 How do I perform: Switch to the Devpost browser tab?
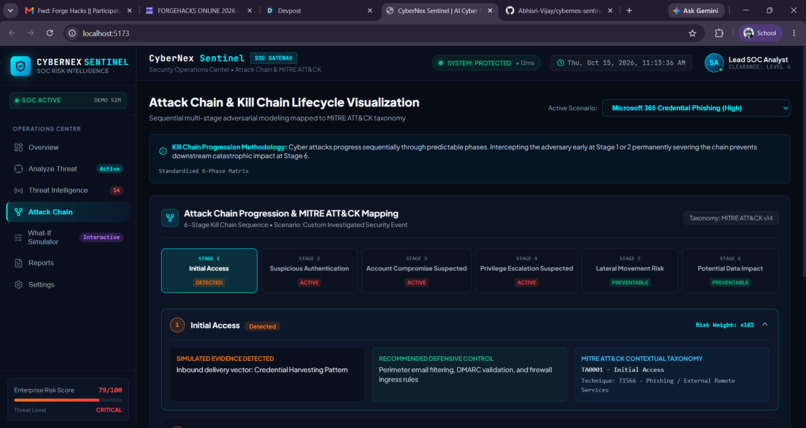point(320,10)
